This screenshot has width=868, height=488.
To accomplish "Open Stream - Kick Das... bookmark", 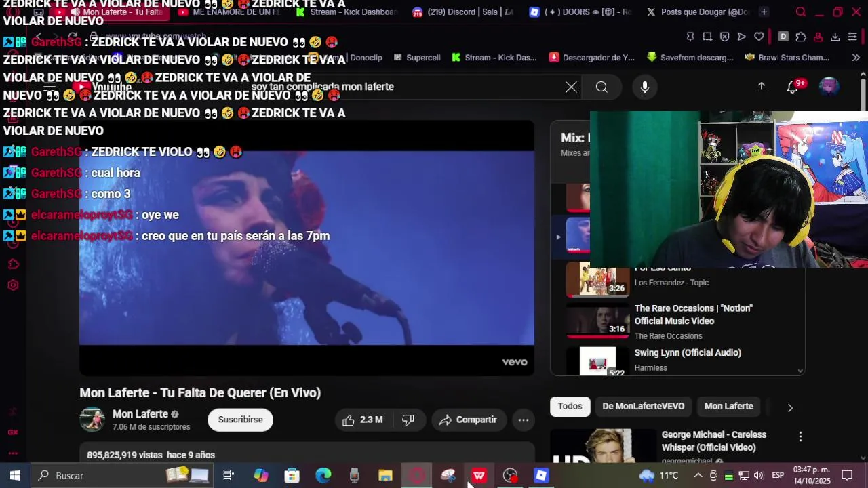I will [x=494, y=58].
